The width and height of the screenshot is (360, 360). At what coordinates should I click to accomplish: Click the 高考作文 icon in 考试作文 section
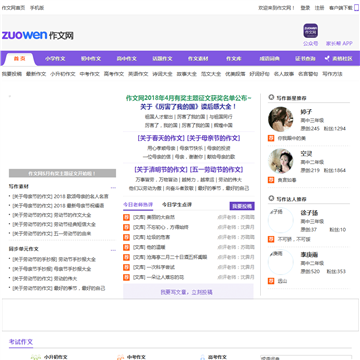coord(202,357)
